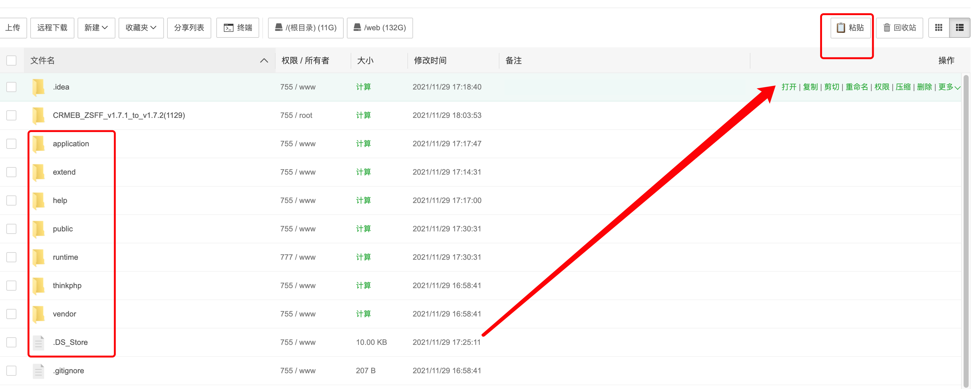Expand the 新建 dropdown

click(96, 28)
